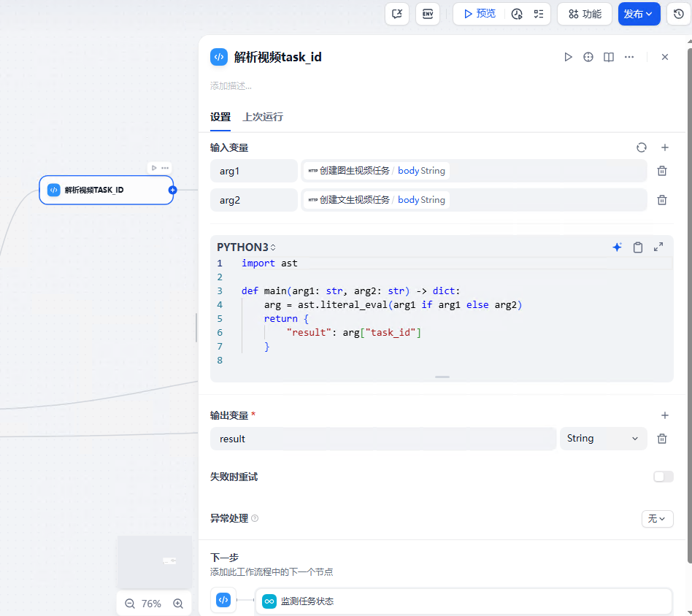The width and height of the screenshot is (692, 616).
Task: Open version history clock icon
Action: point(679,14)
